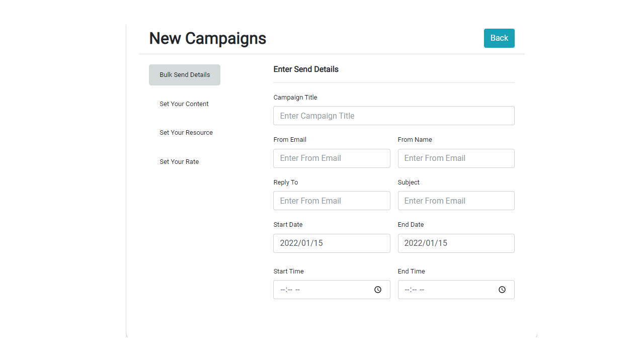Click the AM/PM segment of Start Time

[x=297, y=290]
